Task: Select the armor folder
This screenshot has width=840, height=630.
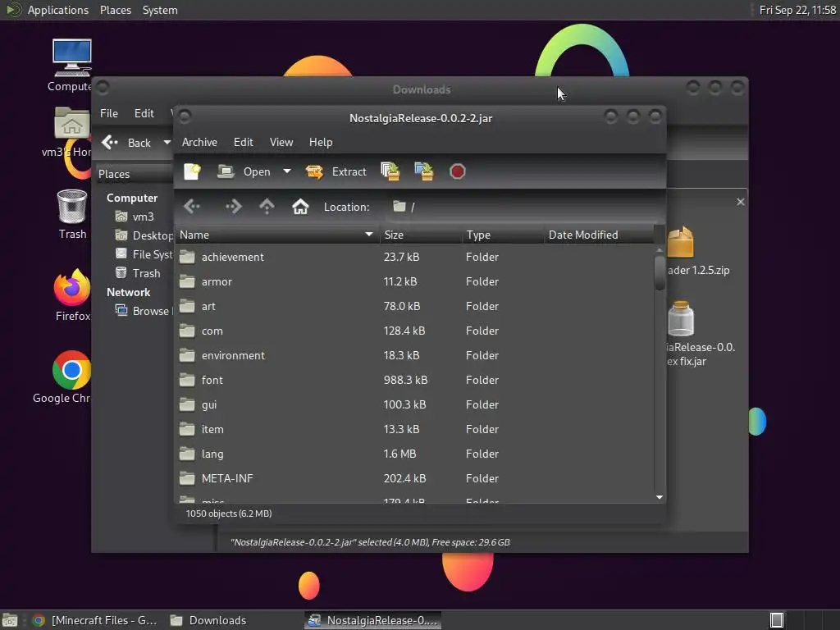Action: point(414,282)
